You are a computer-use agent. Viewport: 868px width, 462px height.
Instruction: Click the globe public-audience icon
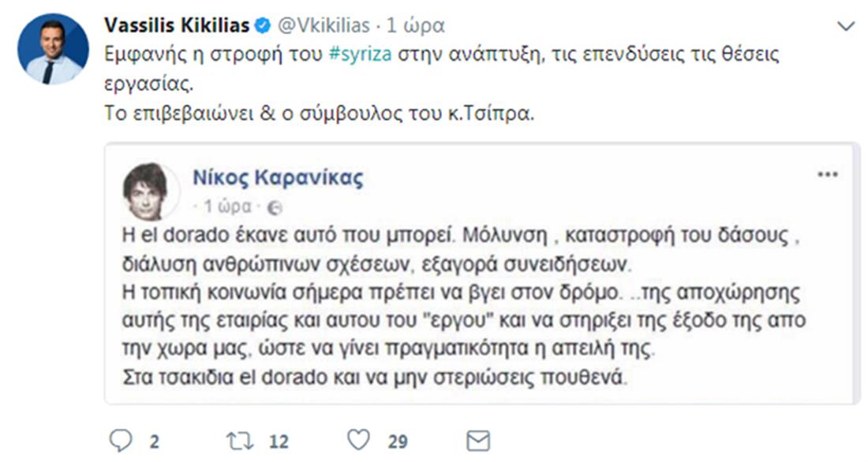[275, 207]
